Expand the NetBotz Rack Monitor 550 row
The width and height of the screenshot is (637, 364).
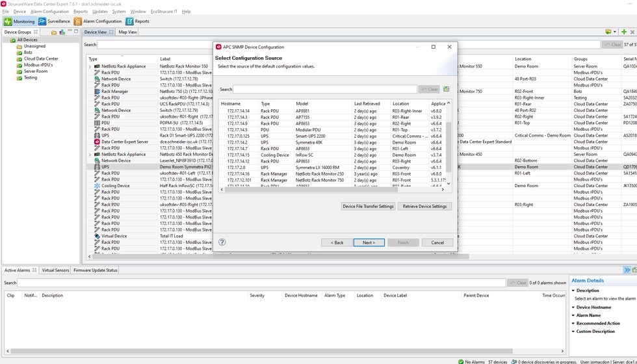(90, 66)
